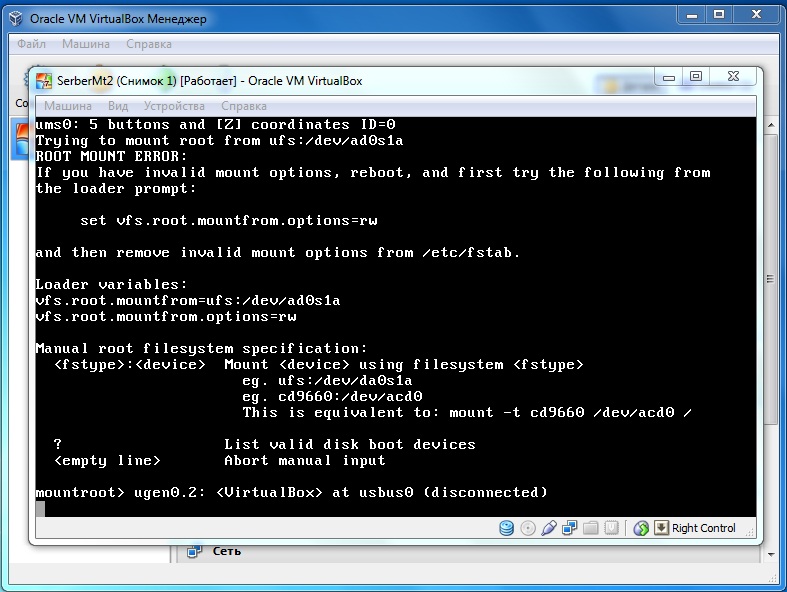Open the Машина menu in VM window
Viewport: 787px width, 592px height.
coord(67,105)
